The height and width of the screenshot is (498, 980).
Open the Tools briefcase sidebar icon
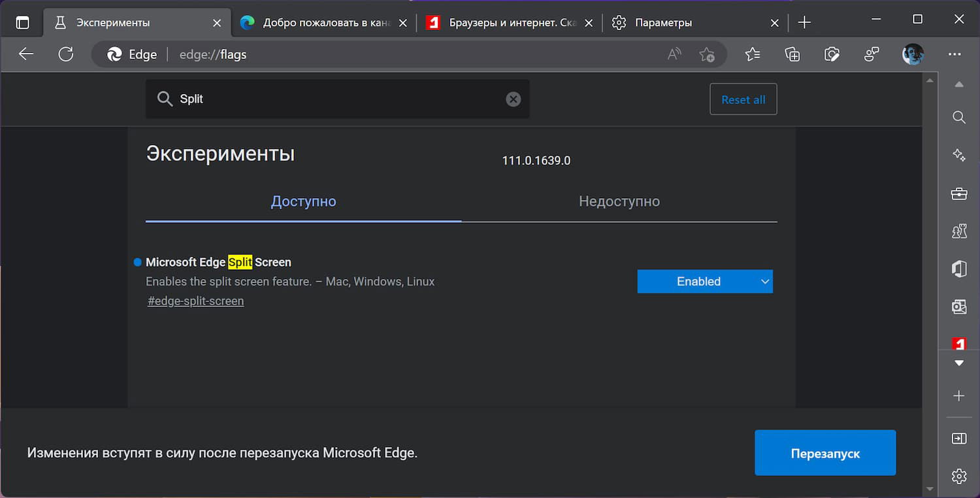[x=958, y=193]
